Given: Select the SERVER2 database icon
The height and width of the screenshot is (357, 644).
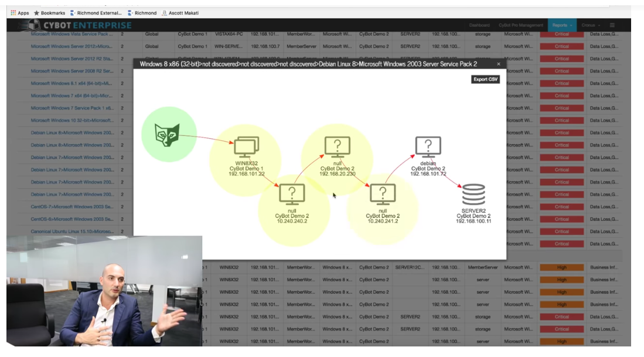Looking at the screenshot, I should point(472,193).
